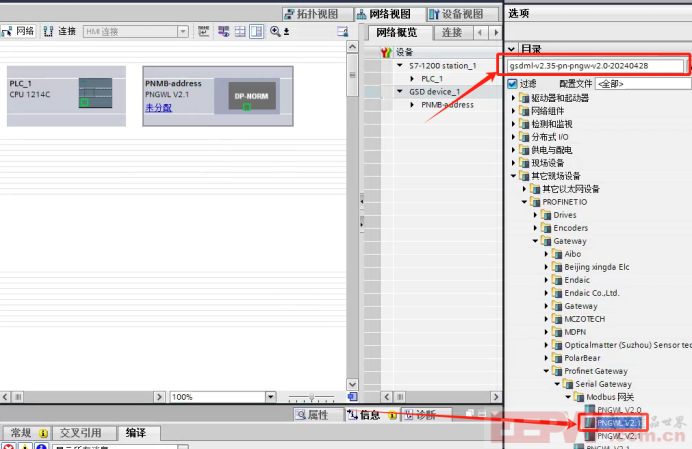Click the zoom slider below the canvas
This screenshot has height=449, width=692.
[x=311, y=397]
